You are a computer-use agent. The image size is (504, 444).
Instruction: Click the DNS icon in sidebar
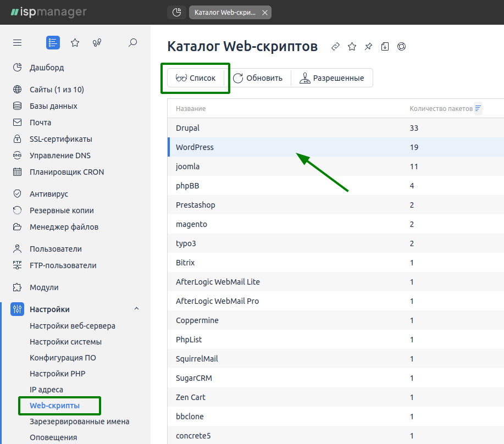(x=18, y=156)
